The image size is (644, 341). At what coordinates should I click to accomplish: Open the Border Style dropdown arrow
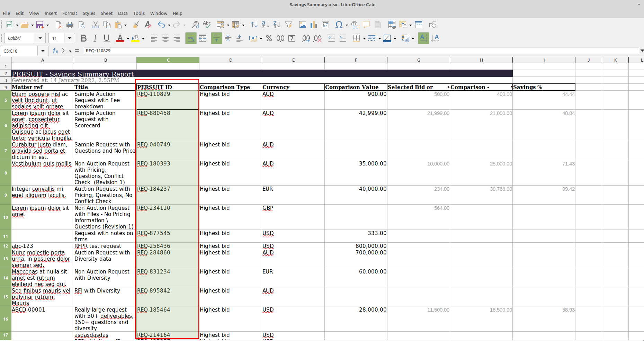(379, 38)
